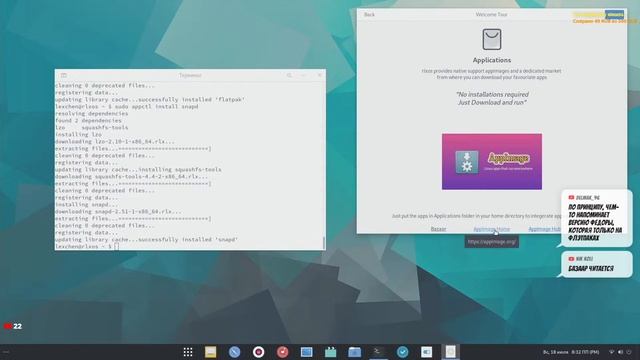The image size is (640, 360).
Task: Open the blue checkmark circle app in the dock
Action: [x=402, y=352]
